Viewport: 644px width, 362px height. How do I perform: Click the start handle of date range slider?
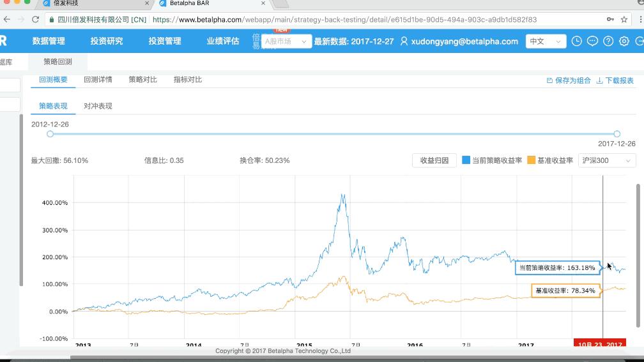pos(50,134)
